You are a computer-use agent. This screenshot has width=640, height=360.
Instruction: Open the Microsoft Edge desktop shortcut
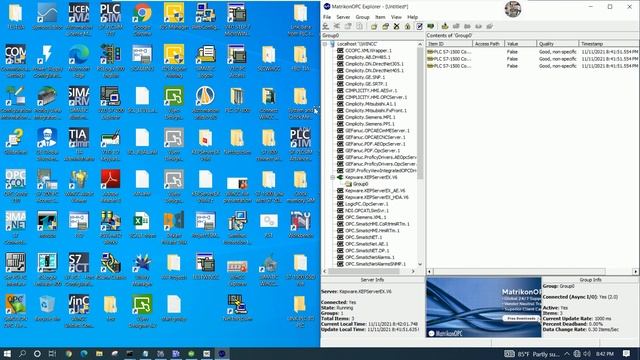(79, 61)
